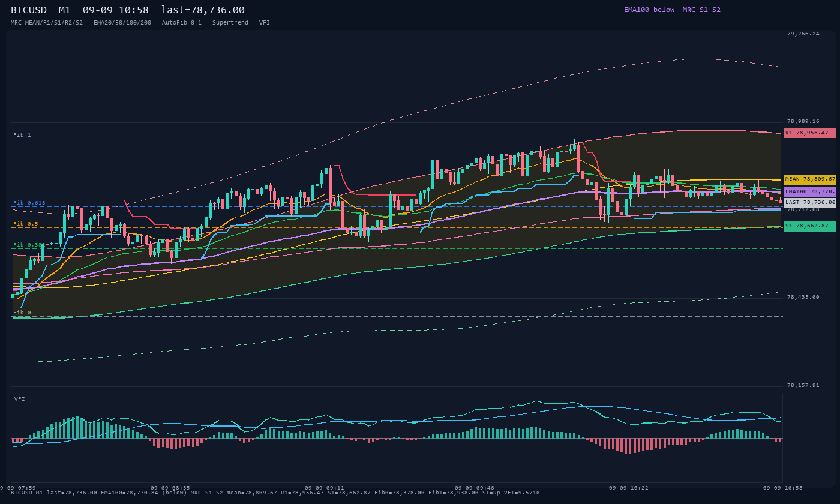Click the BTCUSD symbol title
Screen dimensions: 840x504
[x=29, y=10]
